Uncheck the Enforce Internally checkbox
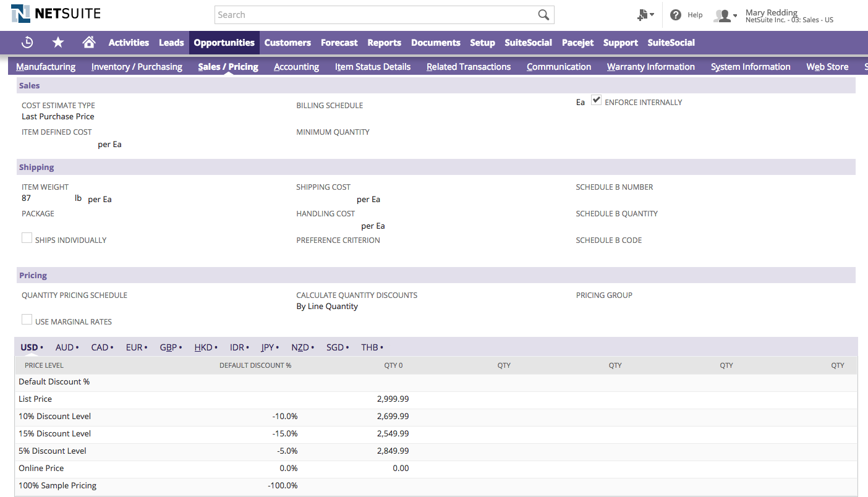The width and height of the screenshot is (868, 497). click(595, 100)
